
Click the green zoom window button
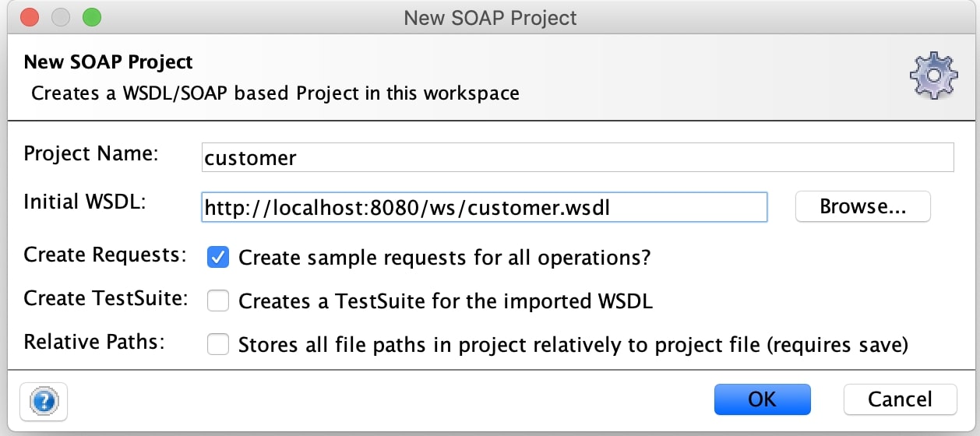click(92, 16)
